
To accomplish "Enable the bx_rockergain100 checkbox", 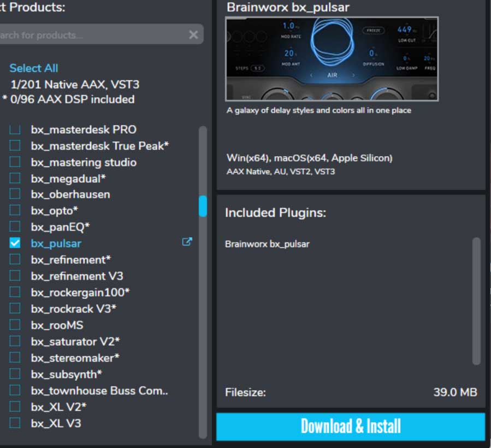I will (15, 292).
